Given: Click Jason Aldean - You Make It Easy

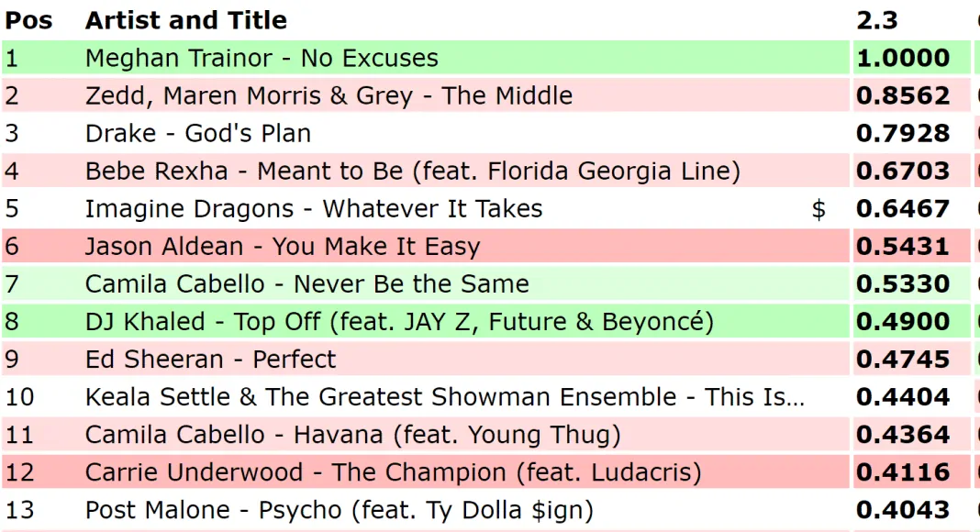Looking at the screenshot, I should (x=283, y=247).
